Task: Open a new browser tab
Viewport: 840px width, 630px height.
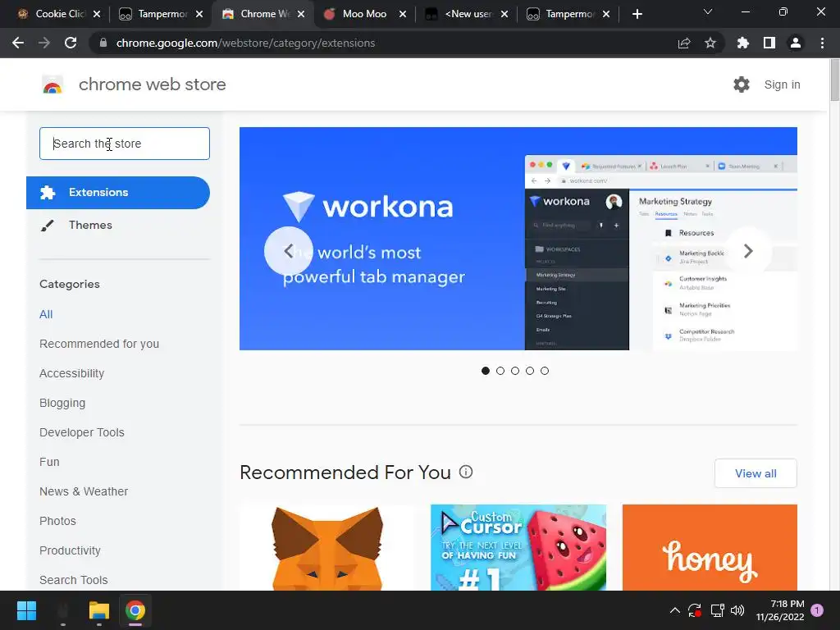Action: tap(637, 14)
